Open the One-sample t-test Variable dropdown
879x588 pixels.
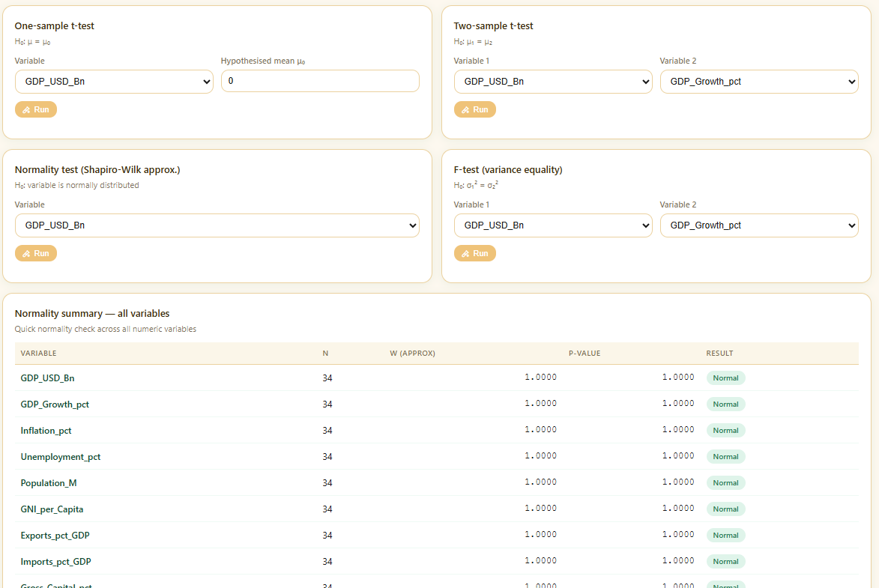[x=114, y=82]
